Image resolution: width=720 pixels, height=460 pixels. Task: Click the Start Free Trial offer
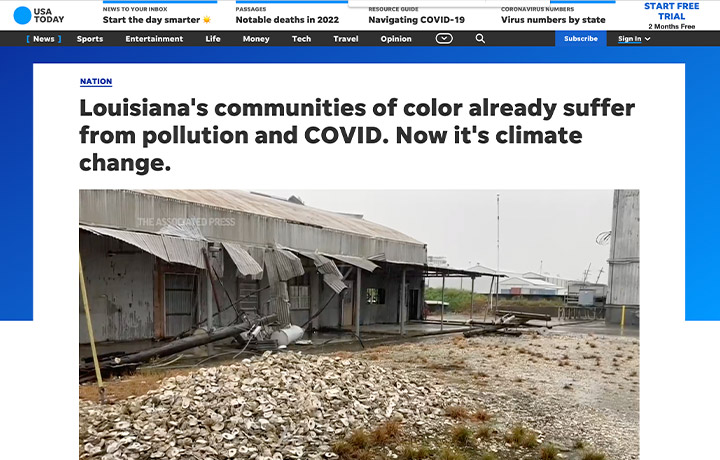tap(671, 11)
